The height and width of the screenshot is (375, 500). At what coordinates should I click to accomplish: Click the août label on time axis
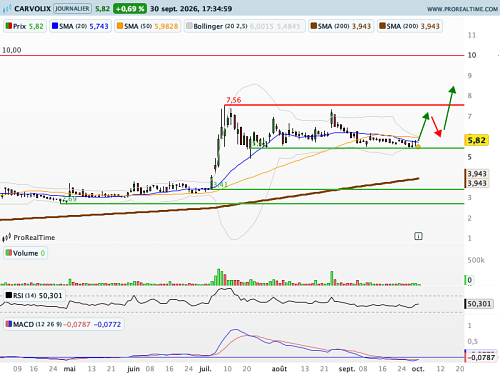click(279, 369)
